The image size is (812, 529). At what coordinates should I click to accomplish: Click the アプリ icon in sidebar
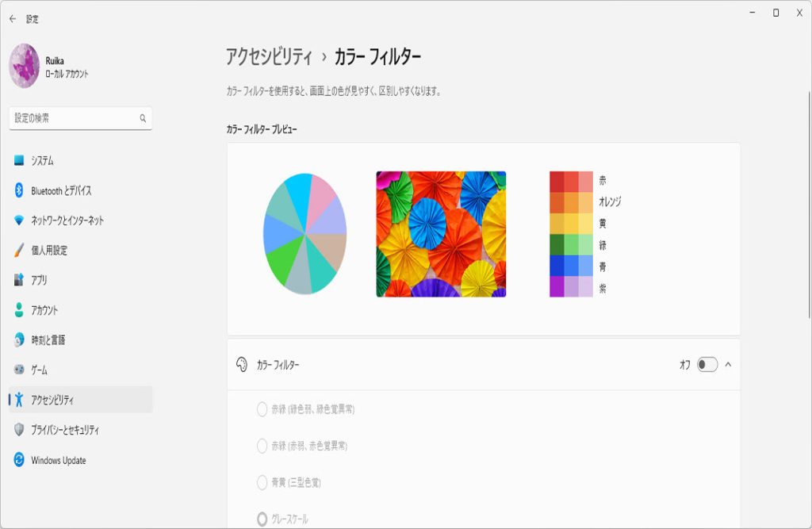19,280
